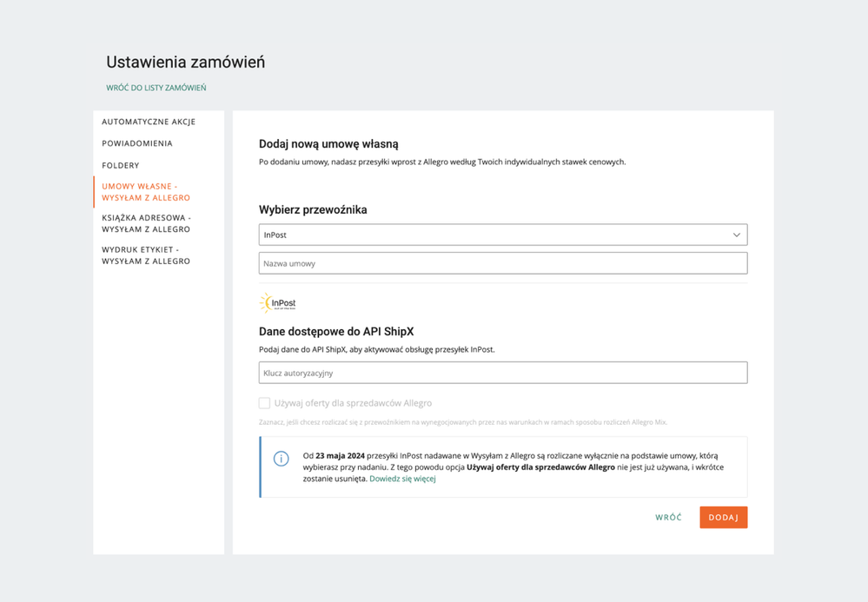The image size is (868, 602).
Task: Select Foldery in the sidebar
Action: 121,165
